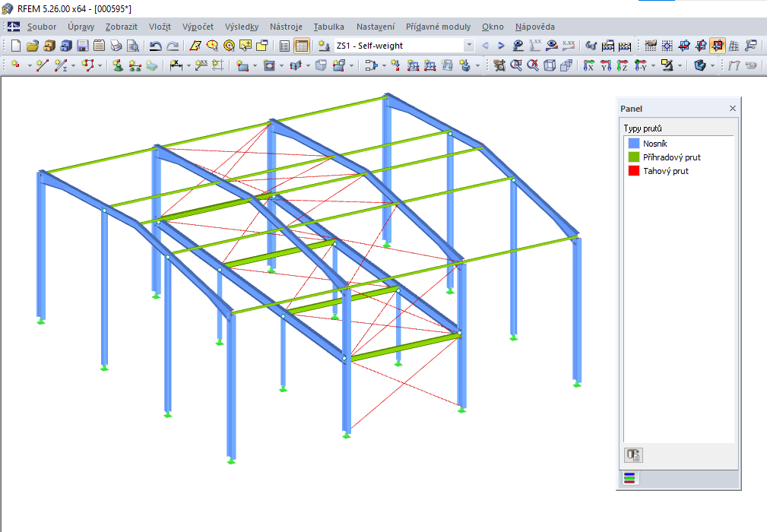Viewport: 767px width, 532px height.
Task: Toggle the project navigator list icon
Action: tap(285, 46)
